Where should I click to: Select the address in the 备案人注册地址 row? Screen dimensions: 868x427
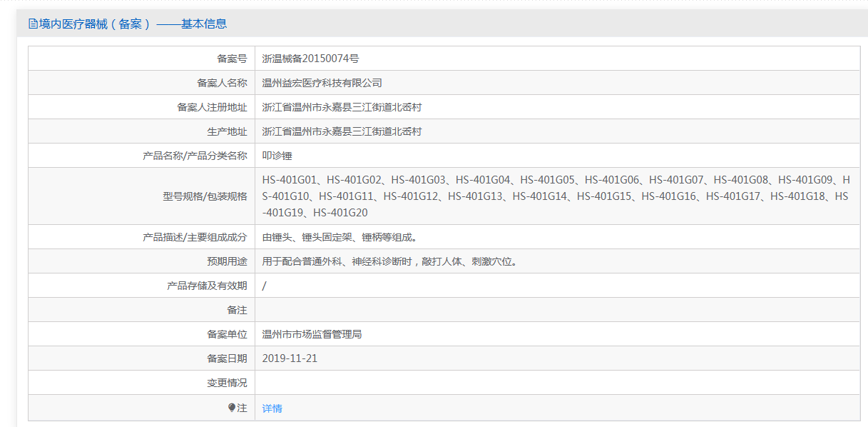tap(342, 107)
